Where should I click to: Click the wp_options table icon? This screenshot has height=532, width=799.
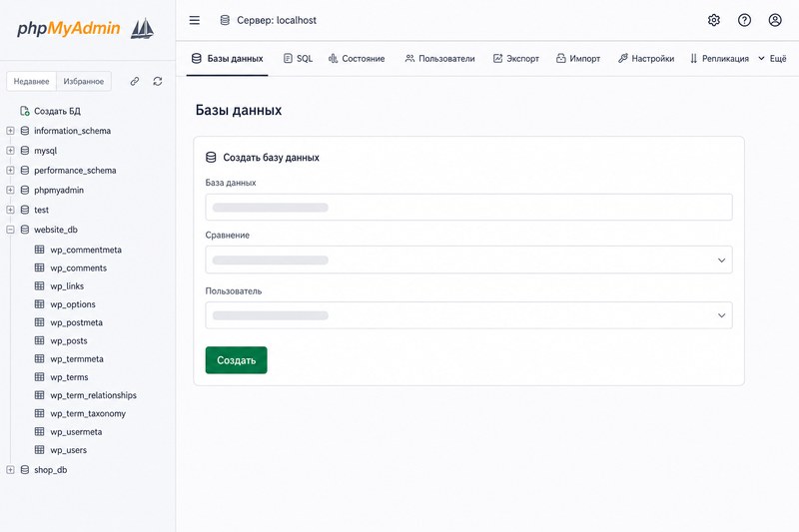pyautogui.click(x=39, y=303)
